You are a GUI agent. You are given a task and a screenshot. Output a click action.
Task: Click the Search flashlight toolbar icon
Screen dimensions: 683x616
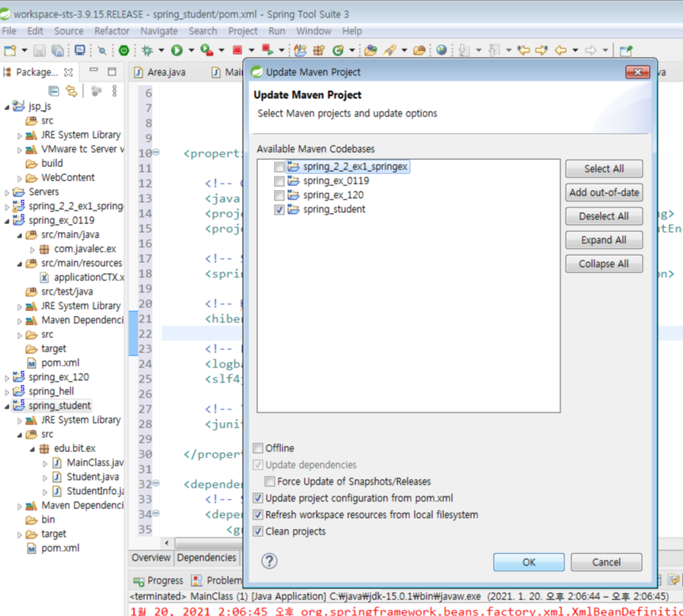click(x=389, y=51)
